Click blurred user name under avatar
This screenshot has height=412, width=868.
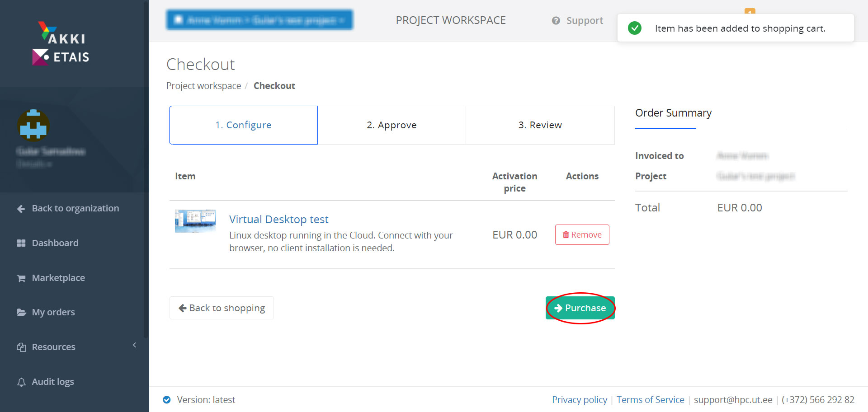coord(51,151)
